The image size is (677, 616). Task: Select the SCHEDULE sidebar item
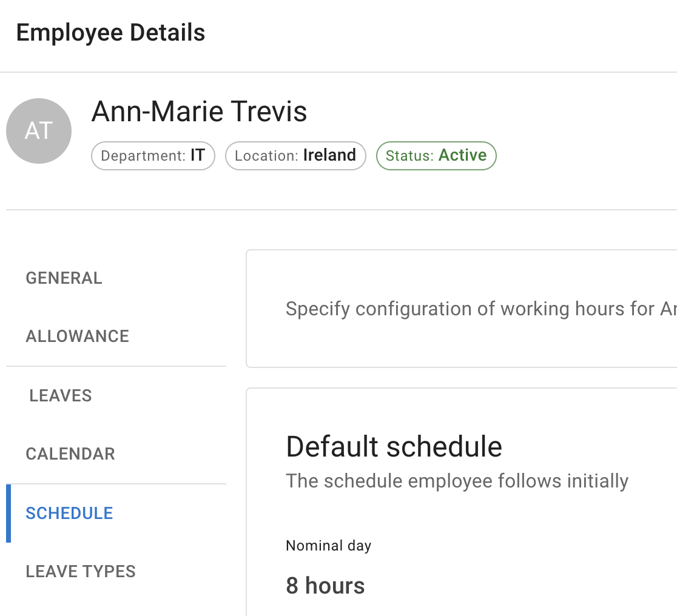pyautogui.click(x=69, y=512)
